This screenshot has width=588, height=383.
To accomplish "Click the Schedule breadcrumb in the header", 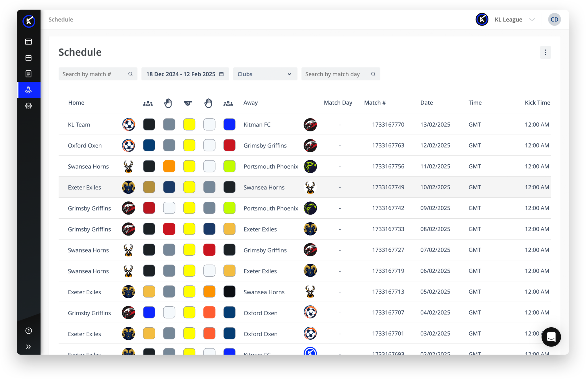I will (x=61, y=19).
